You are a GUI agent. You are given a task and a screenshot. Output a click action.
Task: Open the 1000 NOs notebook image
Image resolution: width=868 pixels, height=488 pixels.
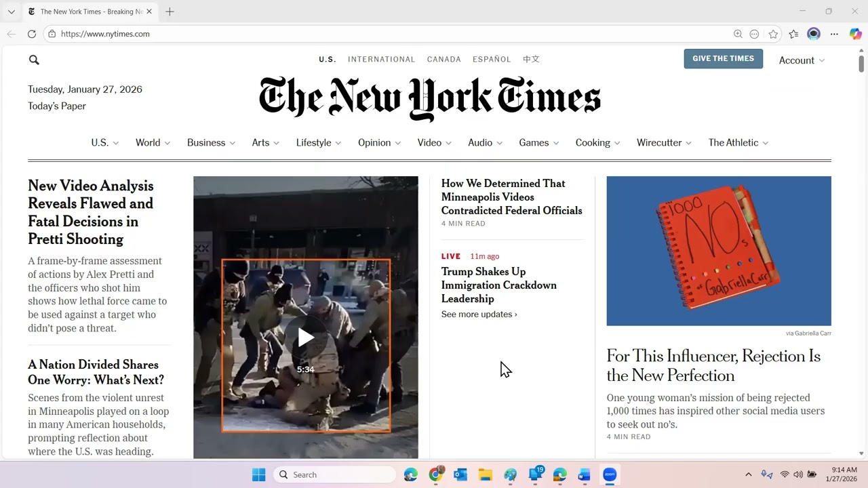(719, 251)
